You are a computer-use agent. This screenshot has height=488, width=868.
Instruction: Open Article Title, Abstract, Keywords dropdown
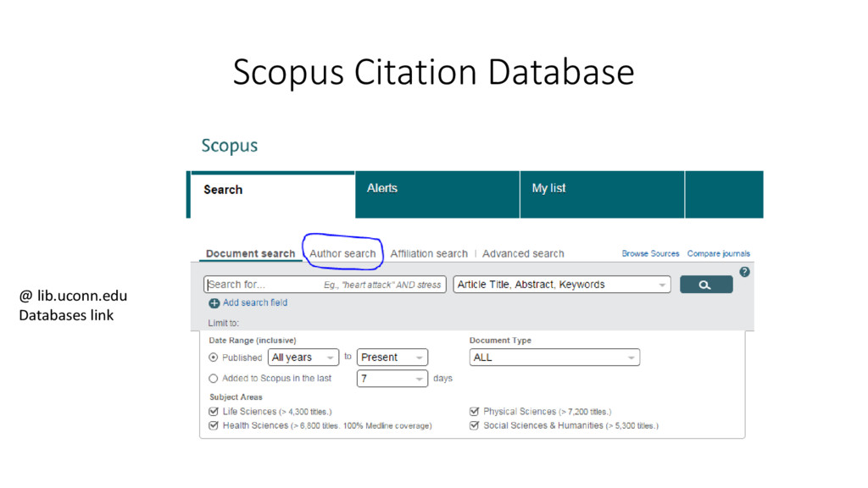(x=562, y=285)
